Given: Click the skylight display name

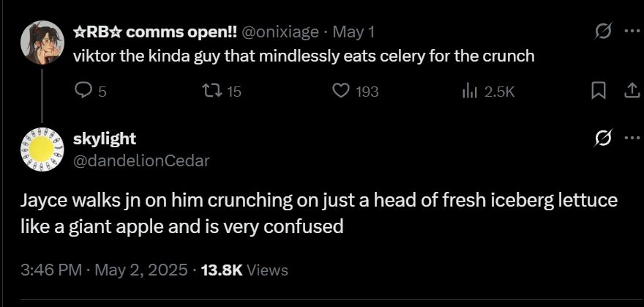Looking at the screenshot, I should (105, 139).
